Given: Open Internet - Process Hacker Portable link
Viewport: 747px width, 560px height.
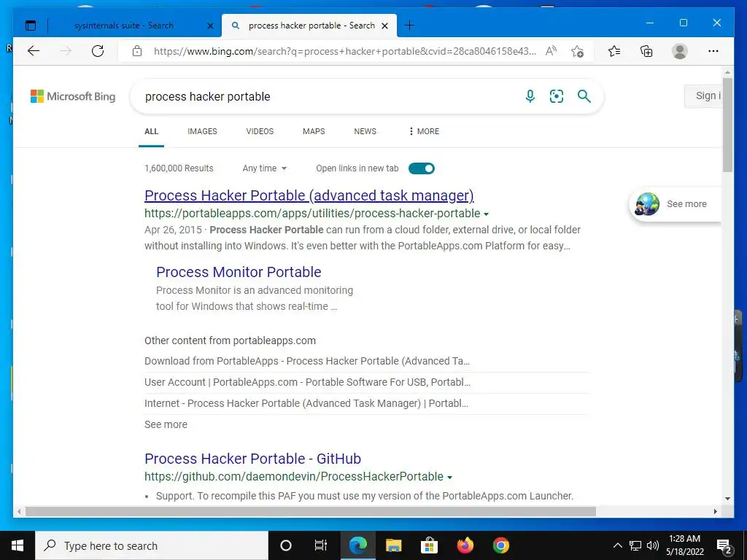Looking at the screenshot, I should pyautogui.click(x=306, y=403).
